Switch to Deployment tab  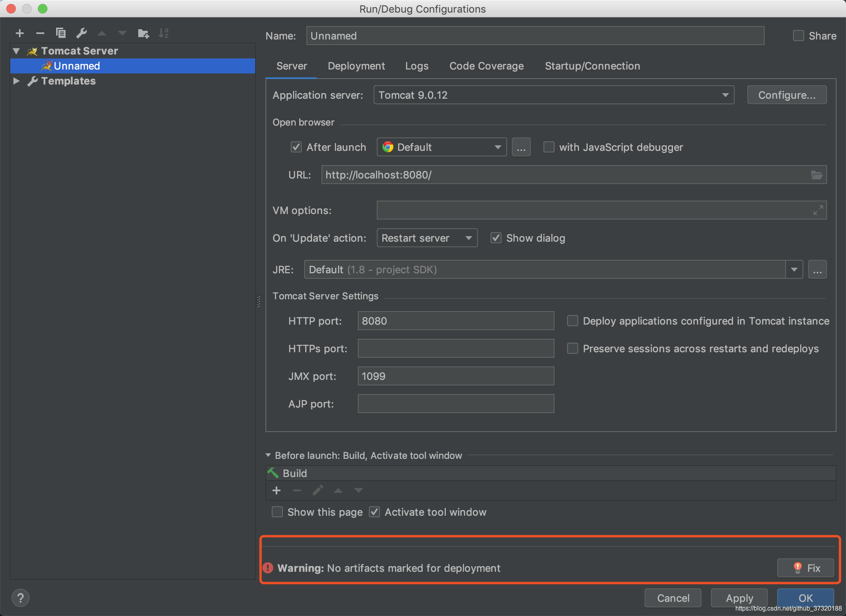click(x=356, y=66)
